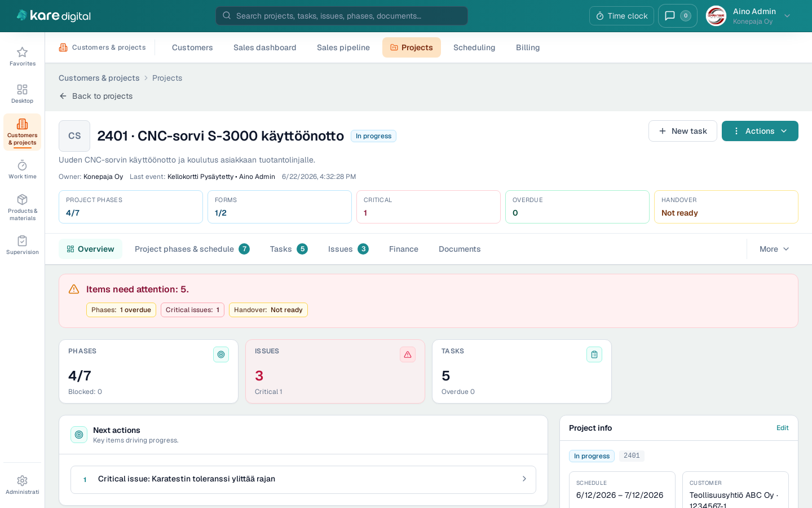This screenshot has height=508, width=812.
Task: Click the Next actions target icon
Action: click(79, 435)
